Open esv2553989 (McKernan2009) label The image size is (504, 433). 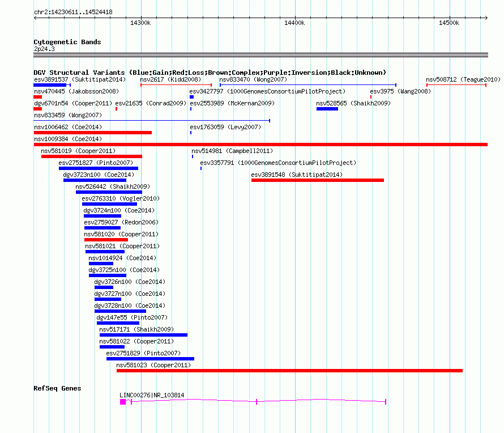[232, 103]
